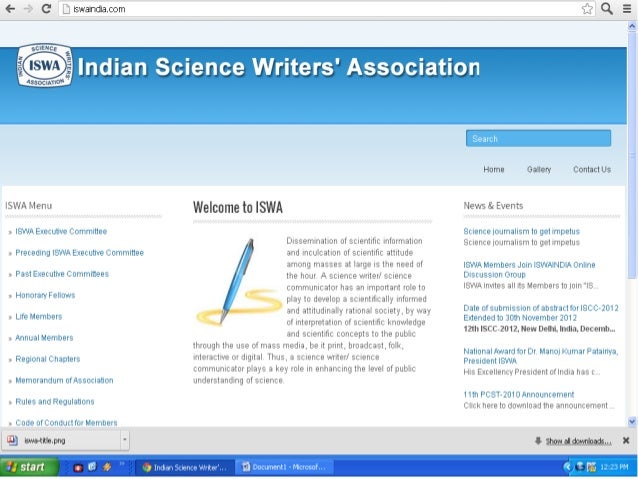Click the tray icon next to the clock
The height and width of the screenshot is (479, 638).
pyautogui.click(x=592, y=467)
